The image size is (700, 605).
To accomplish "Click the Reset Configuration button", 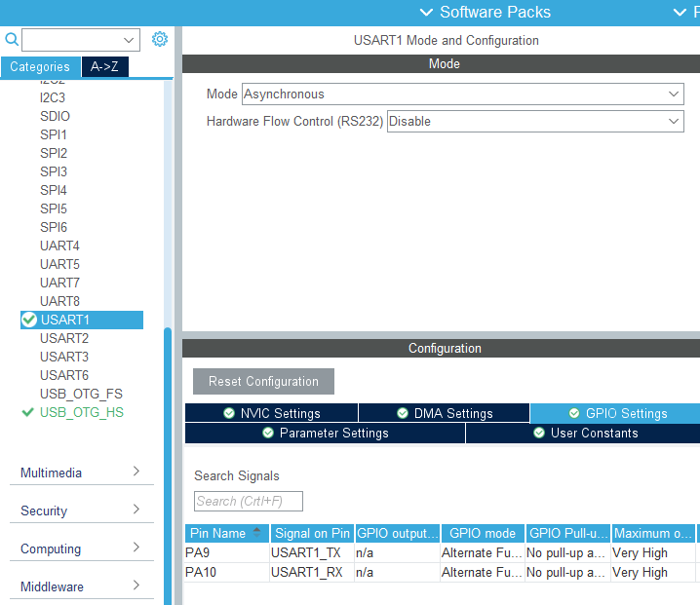I will tap(263, 381).
